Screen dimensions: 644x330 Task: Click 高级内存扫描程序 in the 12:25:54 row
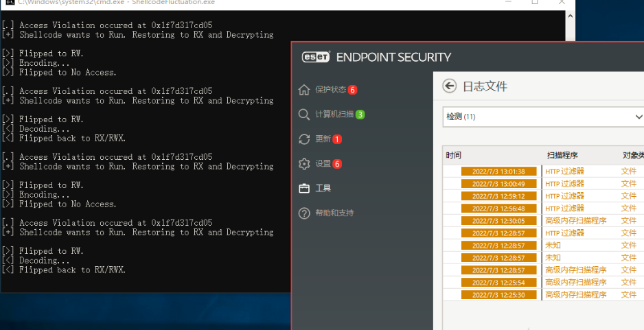pos(576,282)
